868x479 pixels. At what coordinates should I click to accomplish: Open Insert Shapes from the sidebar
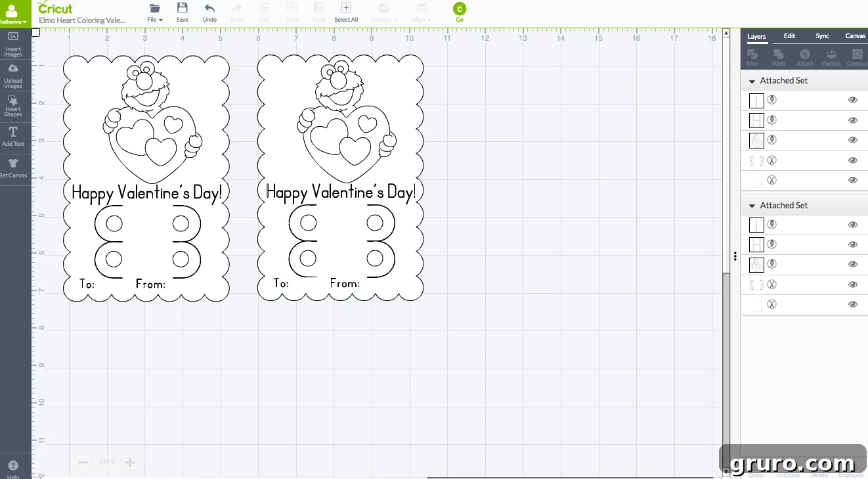13,106
